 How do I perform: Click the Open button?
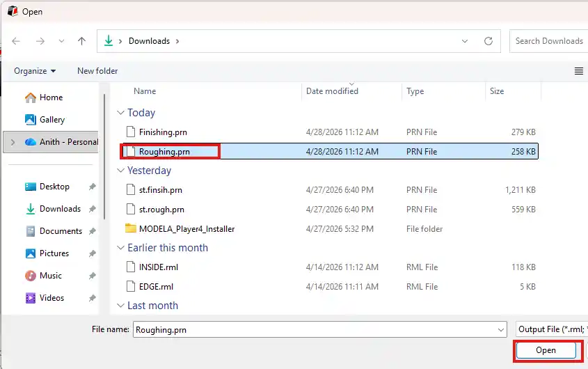click(546, 350)
